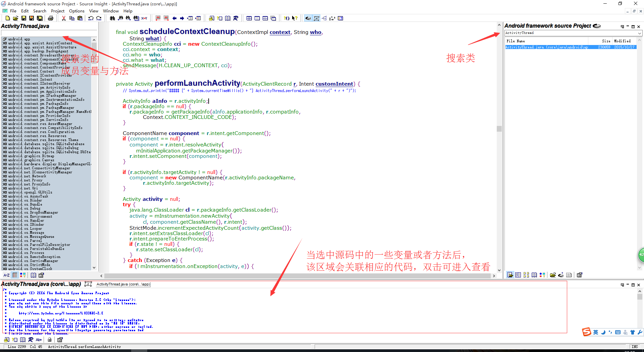Click the Replace (x→y) toolbar icon
Viewport: 644px width, 352px height.
(x=144, y=18)
